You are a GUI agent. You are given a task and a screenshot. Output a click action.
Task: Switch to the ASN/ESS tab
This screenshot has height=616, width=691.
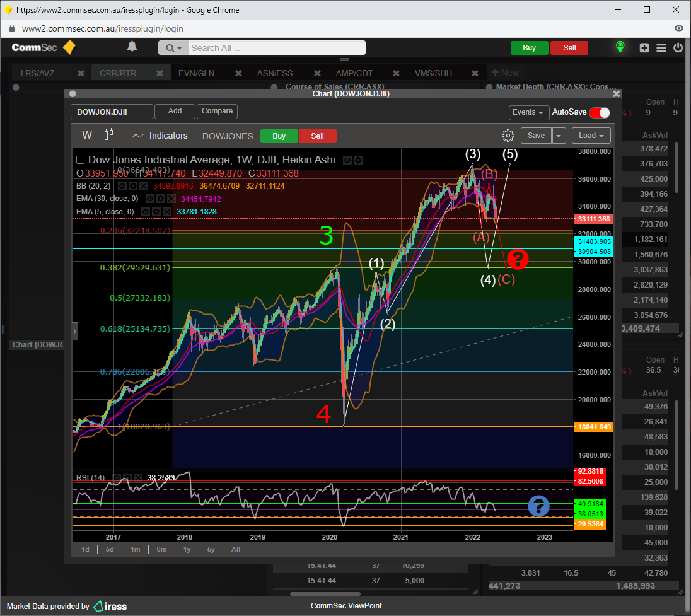coord(274,73)
